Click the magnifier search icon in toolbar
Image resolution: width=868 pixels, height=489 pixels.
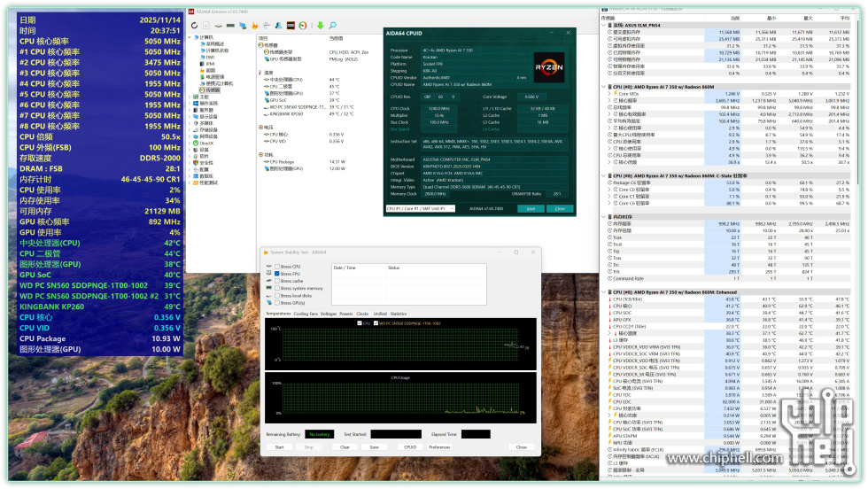tap(332, 26)
